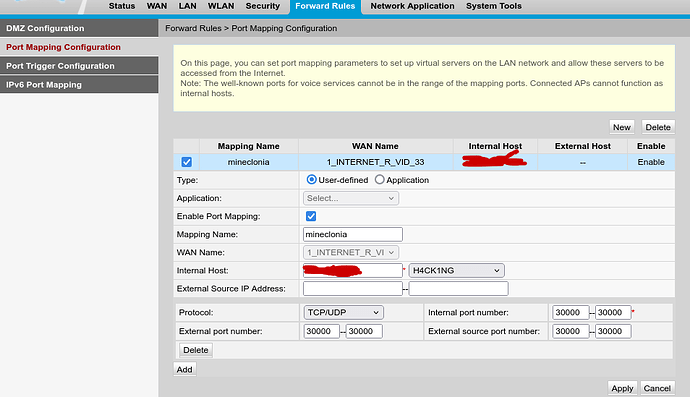Switch to the LAN tab
Viewport: 690px width, 397px height.
click(x=187, y=6)
